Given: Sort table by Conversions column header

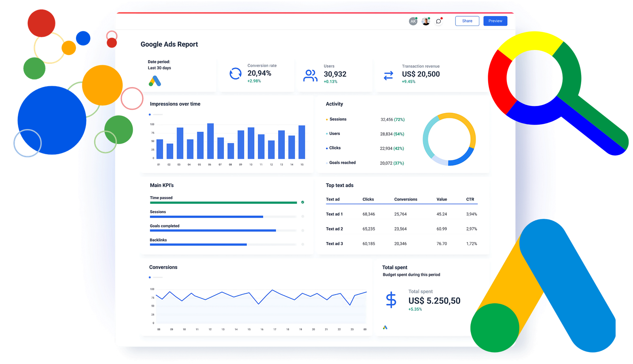Looking at the screenshot, I should coord(406,199).
